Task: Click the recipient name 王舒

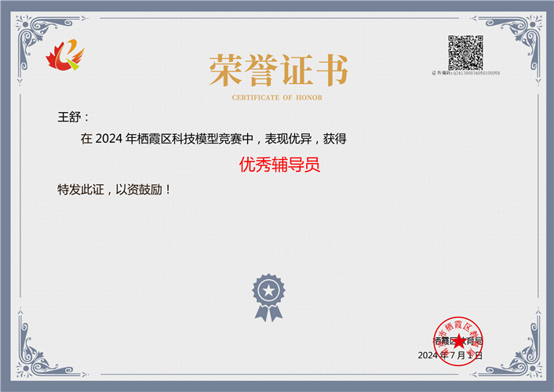Action: [69, 117]
